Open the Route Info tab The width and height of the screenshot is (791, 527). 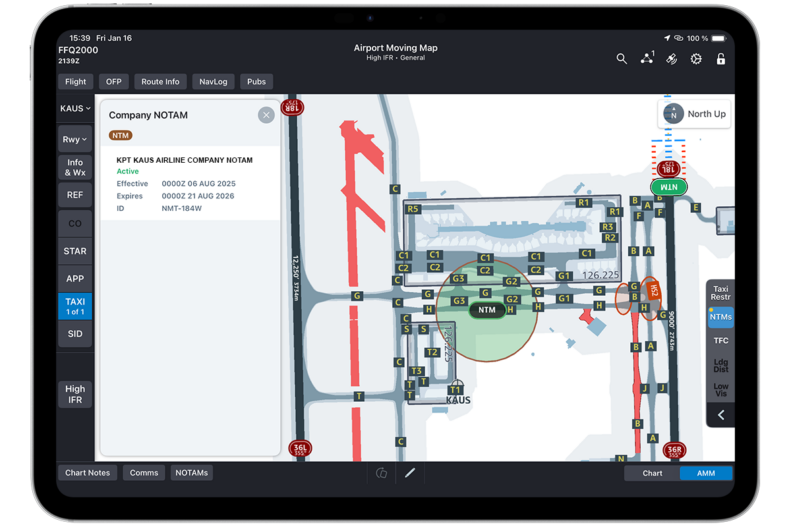(x=160, y=82)
